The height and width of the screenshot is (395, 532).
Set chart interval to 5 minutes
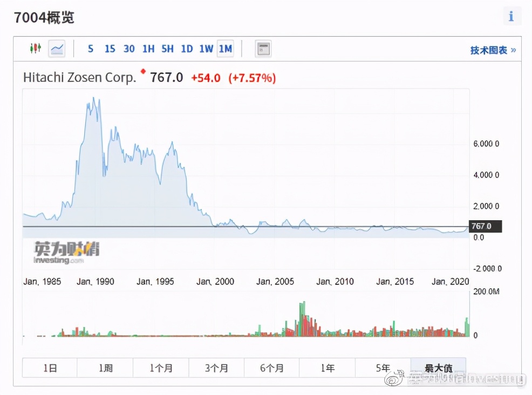91,49
